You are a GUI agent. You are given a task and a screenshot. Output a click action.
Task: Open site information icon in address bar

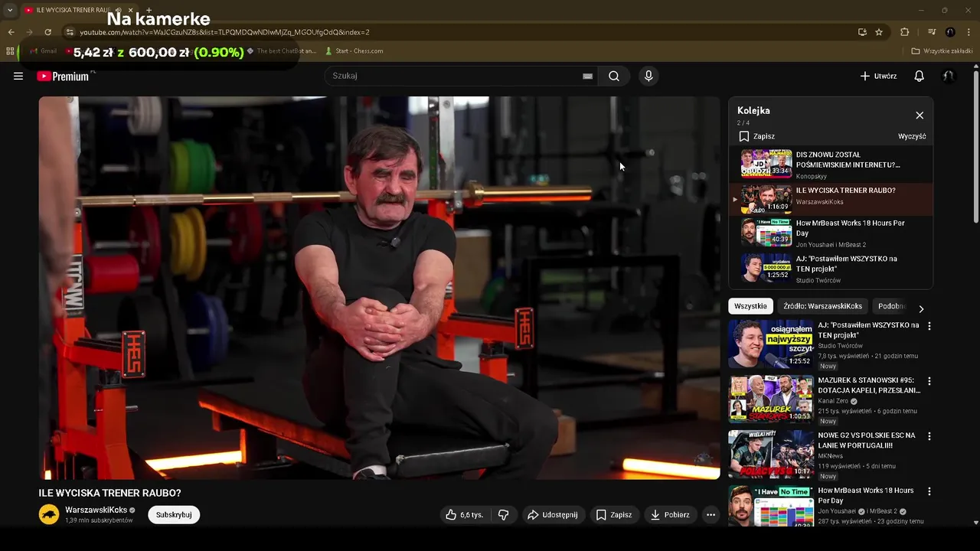click(70, 32)
